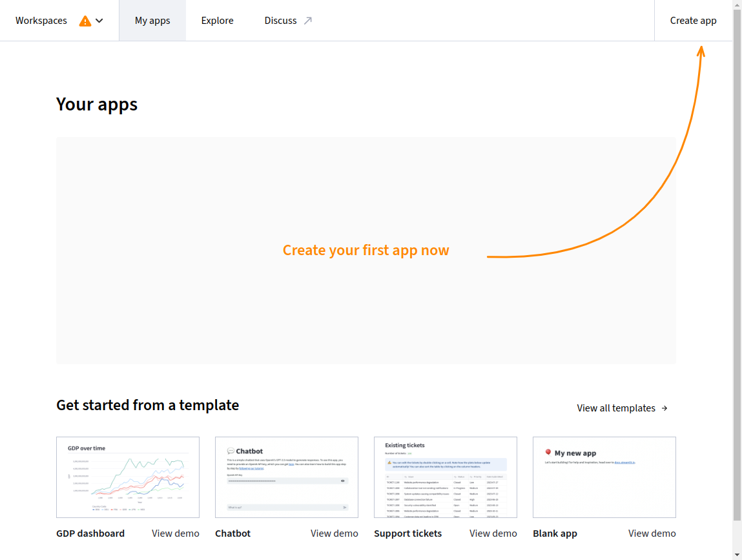Click the orange warning triangle icon
Image resolution: width=742 pixels, height=560 pixels.
(x=85, y=21)
